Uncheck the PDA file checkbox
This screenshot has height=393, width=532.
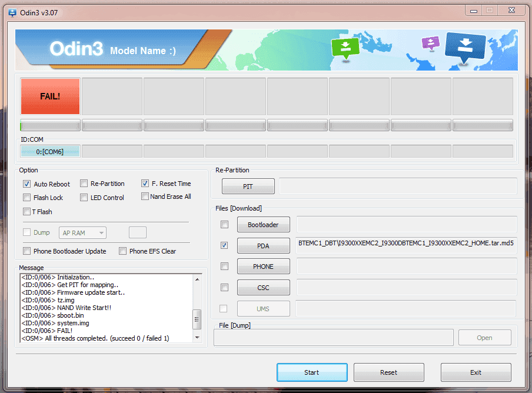pyautogui.click(x=224, y=245)
